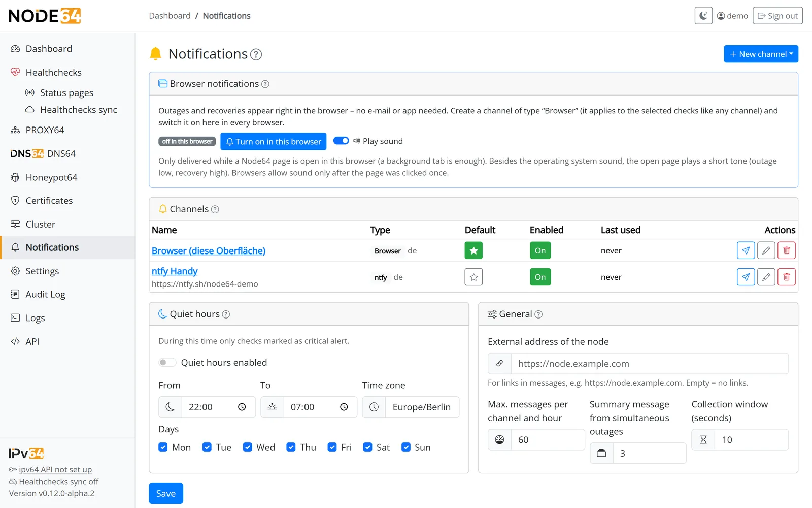This screenshot has width=812, height=508.
Task: Edit the ntfy Handy channel
Action: tap(766, 277)
